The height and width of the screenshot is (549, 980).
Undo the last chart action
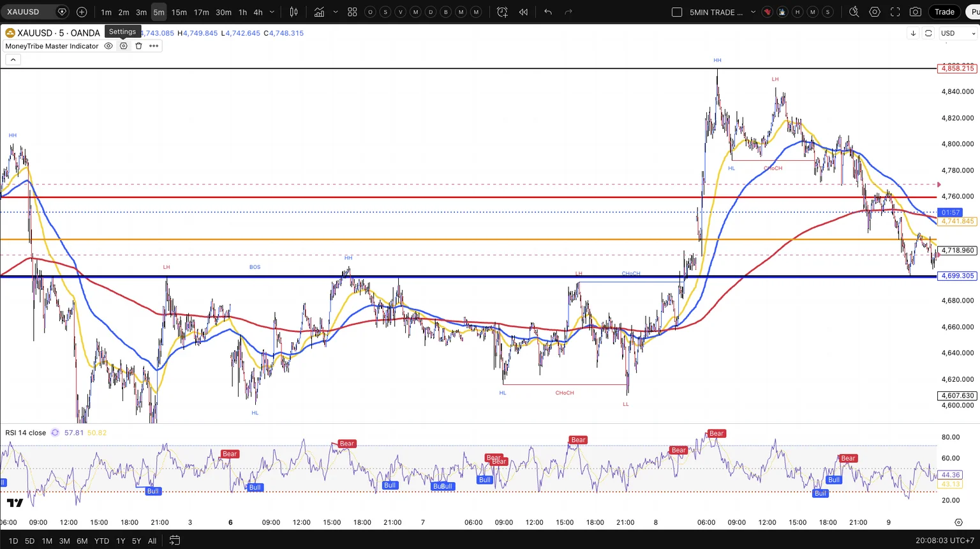[x=548, y=12]
